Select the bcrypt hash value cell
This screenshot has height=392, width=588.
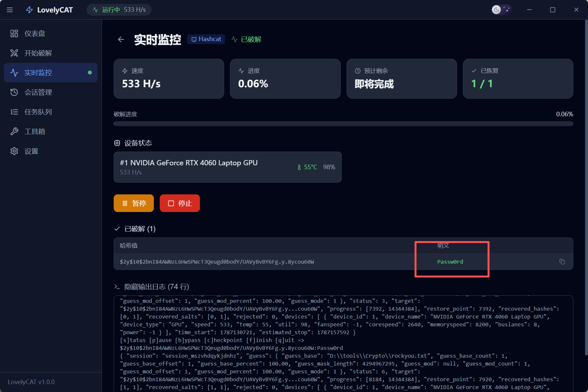217,262
